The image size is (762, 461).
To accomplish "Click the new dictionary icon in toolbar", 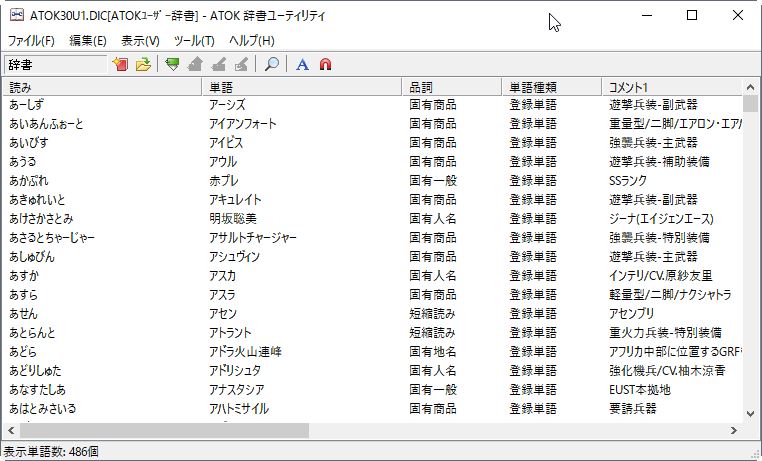I will pyautogui.click(x=120, y=64).
